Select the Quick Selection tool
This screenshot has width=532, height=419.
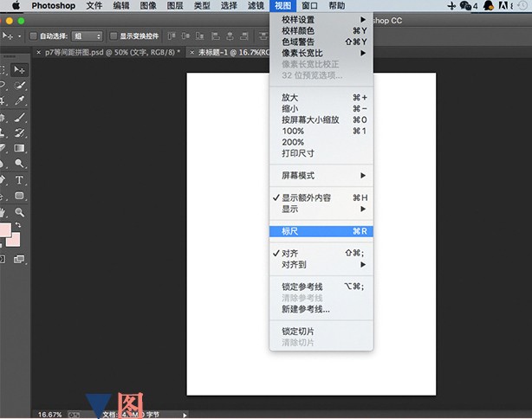coord(20,85)
